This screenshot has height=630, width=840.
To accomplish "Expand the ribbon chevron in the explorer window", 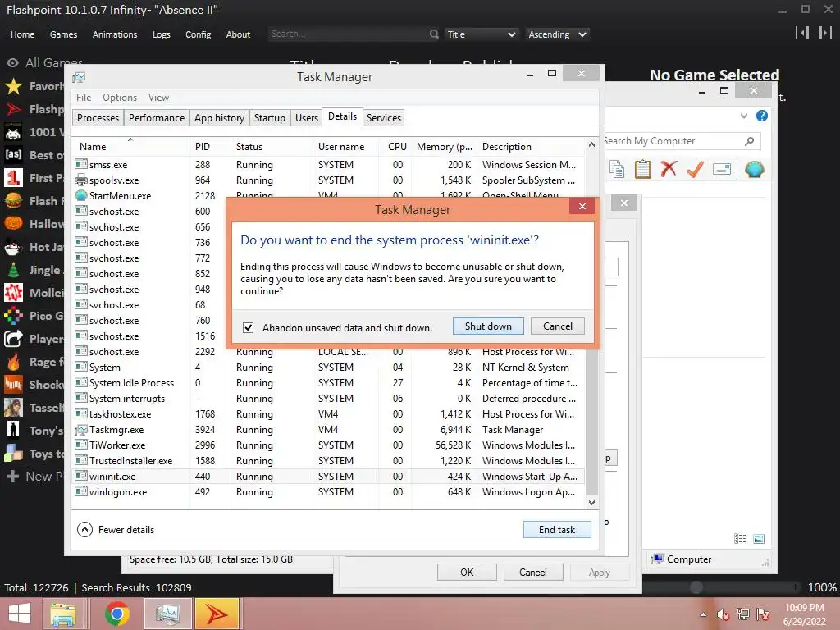I will click(x=743, y=116).
